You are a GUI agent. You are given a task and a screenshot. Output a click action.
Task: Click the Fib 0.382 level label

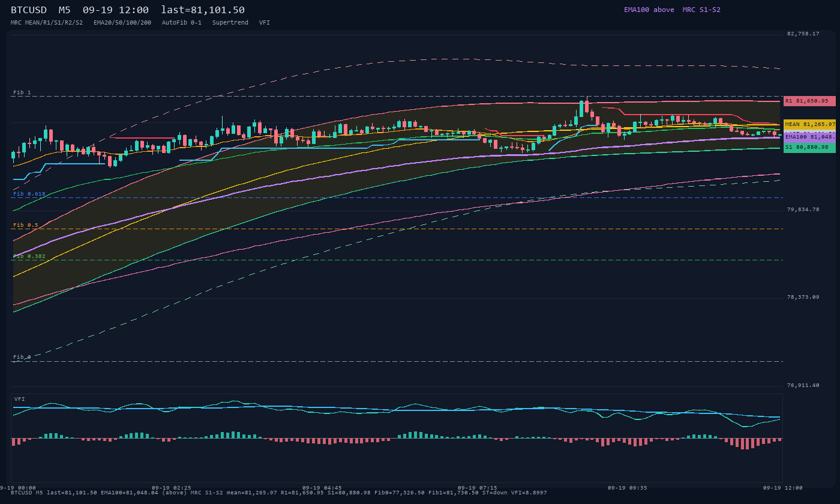click(29, 256)
